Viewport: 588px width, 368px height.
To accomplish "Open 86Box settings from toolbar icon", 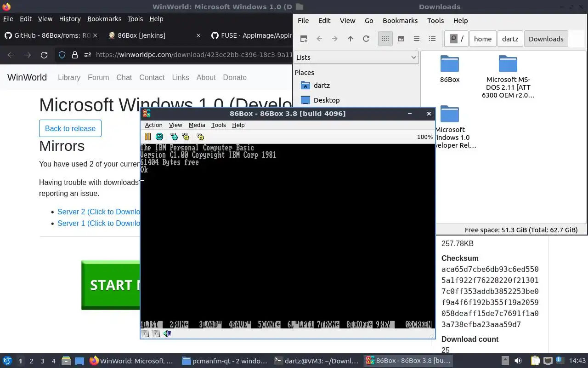I will 200,137.
